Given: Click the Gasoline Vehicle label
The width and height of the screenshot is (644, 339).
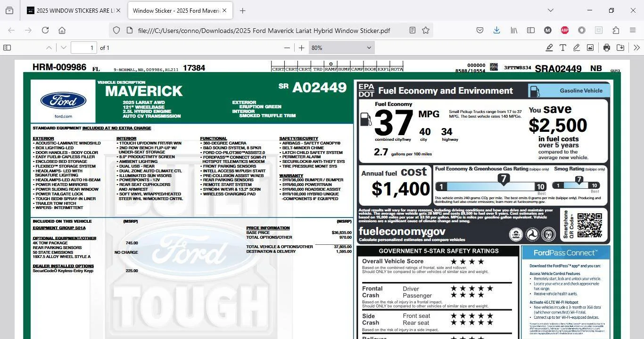Looking at the screenshot, I should tap(581, 90).
